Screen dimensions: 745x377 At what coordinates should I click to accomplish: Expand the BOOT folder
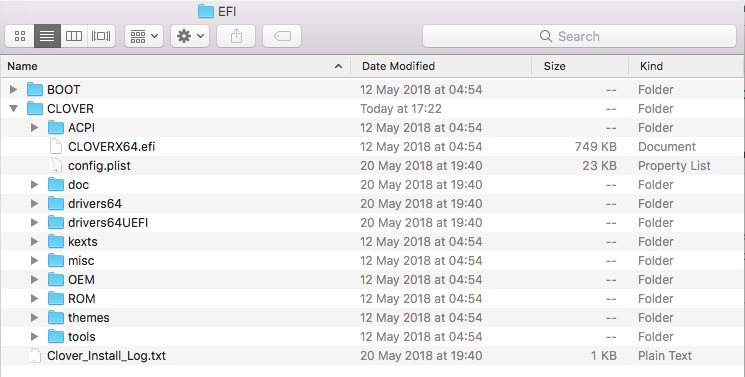[14, 89]
